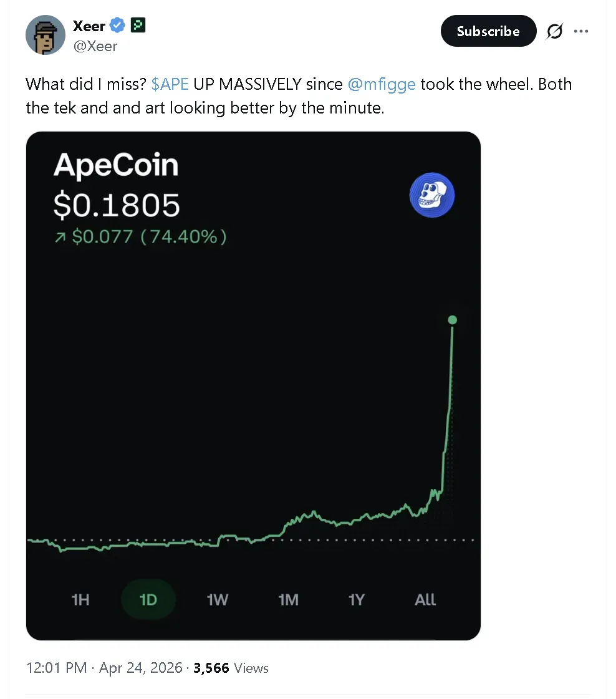The image size is (616, 699).
Task: Click Xeer's blue verified badge
Action: coord(117,26)
